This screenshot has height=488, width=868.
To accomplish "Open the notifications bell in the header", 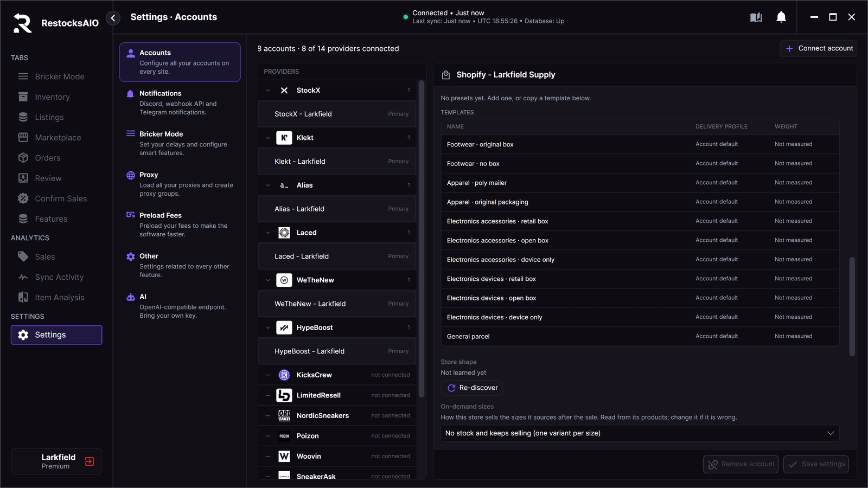I will coord(781,17).
